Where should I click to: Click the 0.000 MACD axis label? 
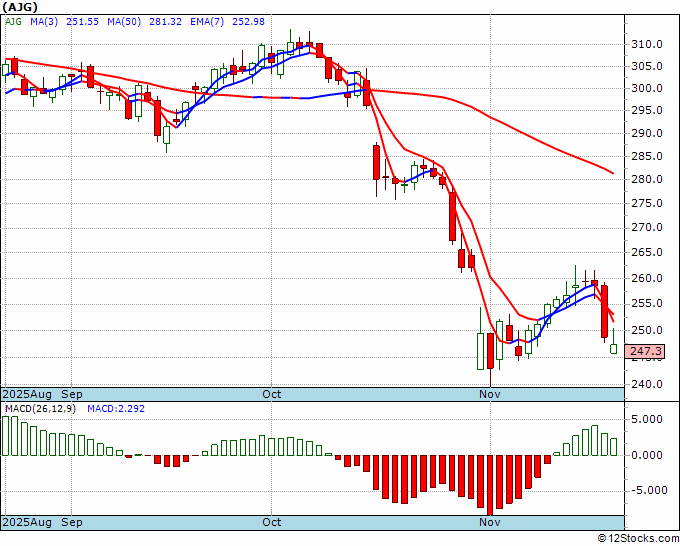646,455
